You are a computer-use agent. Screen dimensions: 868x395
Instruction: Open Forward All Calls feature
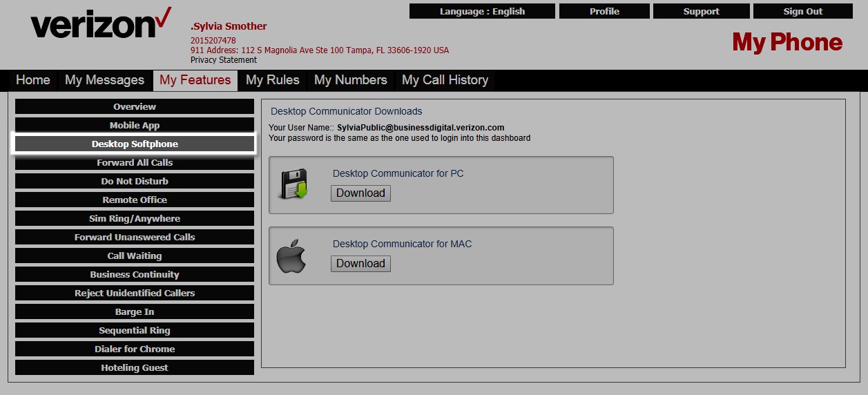click(x=135, y=162)
